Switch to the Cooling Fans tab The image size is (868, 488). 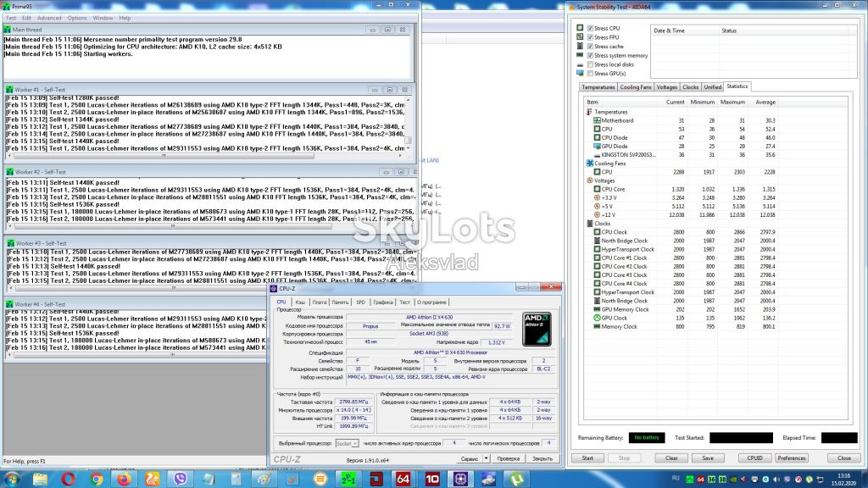click(x=635, y=87)
